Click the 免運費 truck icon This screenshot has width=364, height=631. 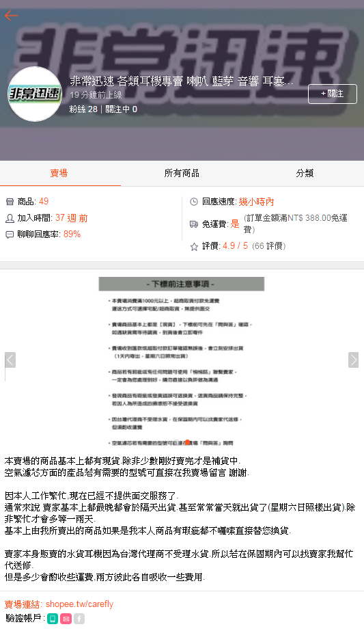[x=194, y=224]
